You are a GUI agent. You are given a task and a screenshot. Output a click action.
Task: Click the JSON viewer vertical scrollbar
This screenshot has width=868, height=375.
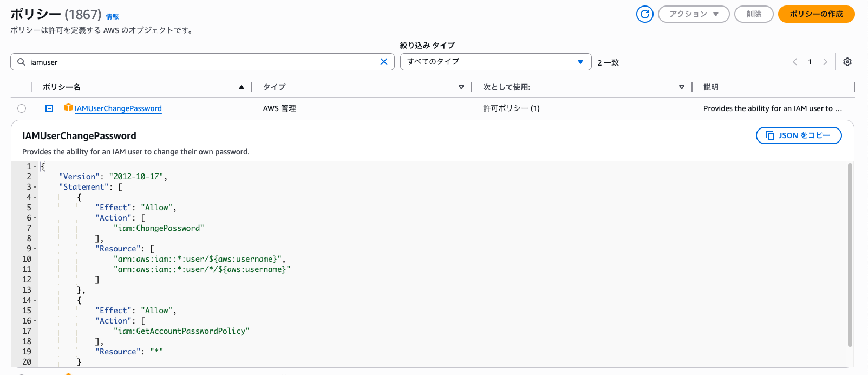[x=850, y=255]
